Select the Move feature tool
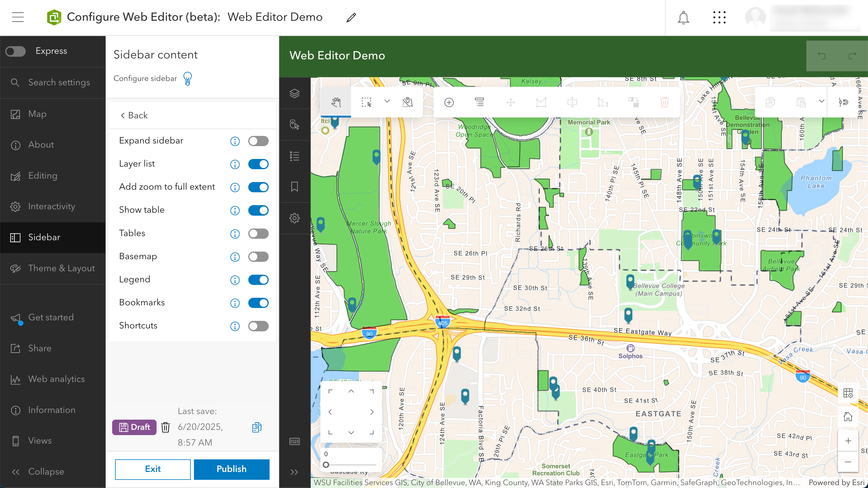 click(x=510, y=102)
